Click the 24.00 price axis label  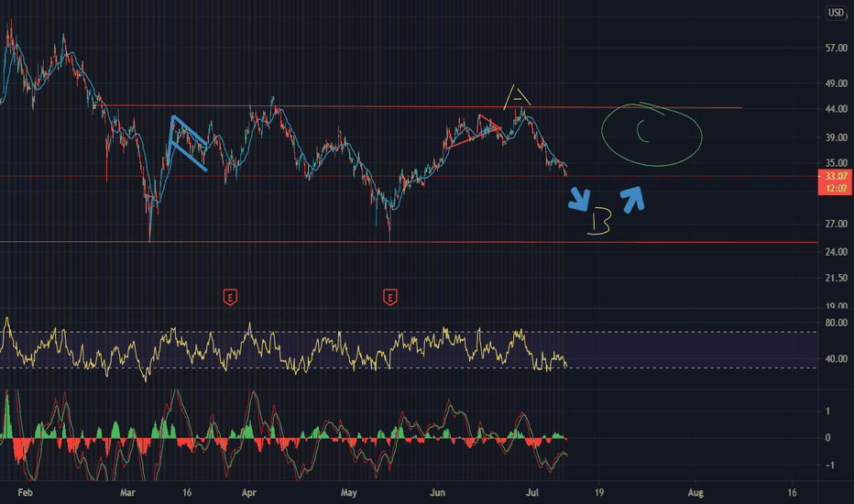click(836, 252)
